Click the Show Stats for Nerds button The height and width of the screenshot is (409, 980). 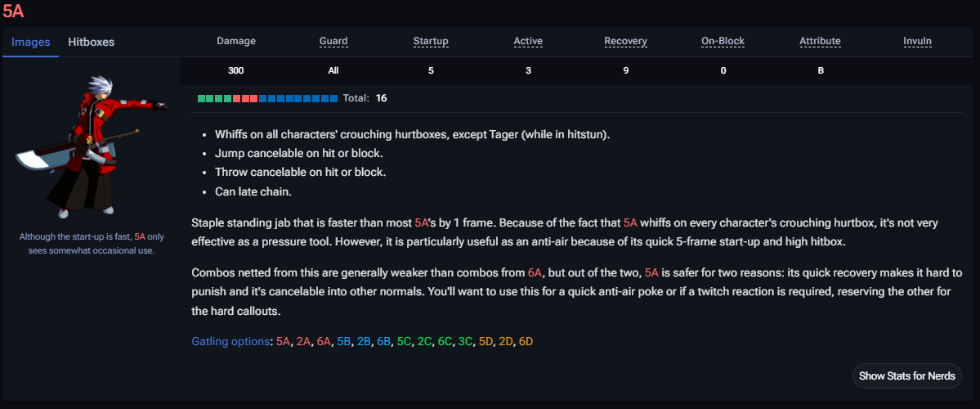[906, 376]
